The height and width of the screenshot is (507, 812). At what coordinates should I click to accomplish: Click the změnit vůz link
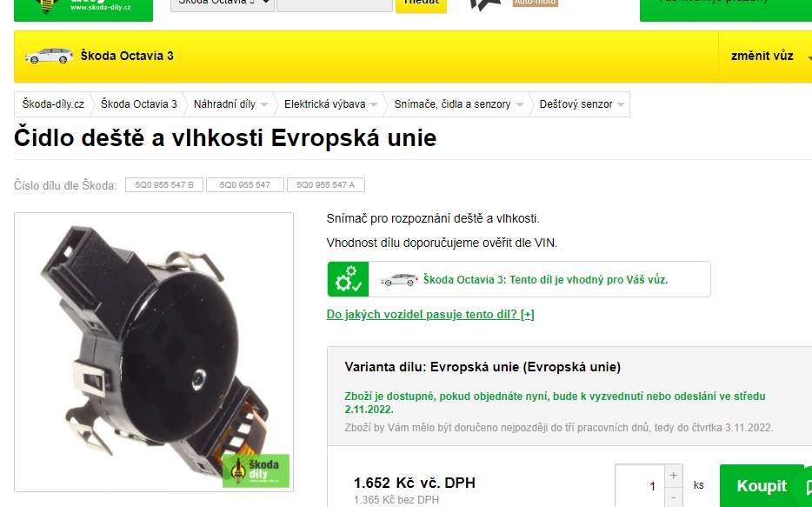(x=762, y=56)
